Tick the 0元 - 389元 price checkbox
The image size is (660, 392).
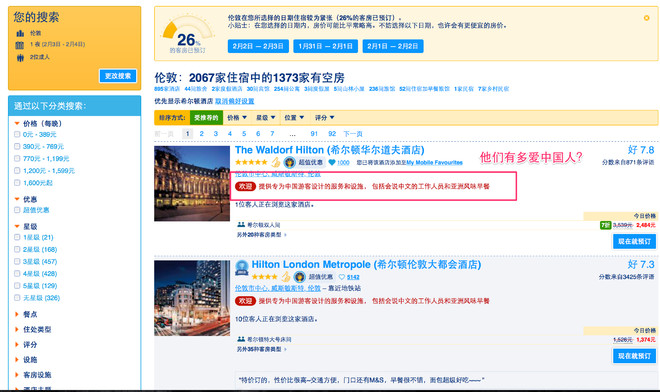click(x=17, y=134)
